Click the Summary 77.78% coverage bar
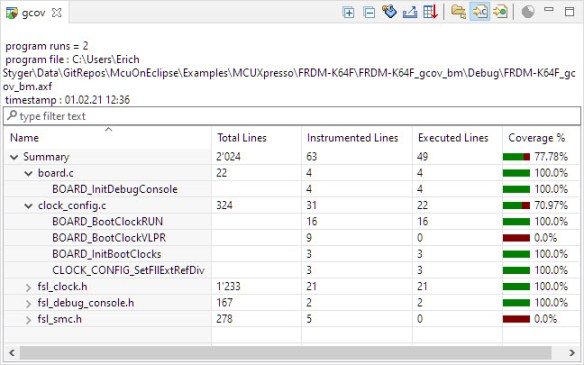 [x=516, y=157]
